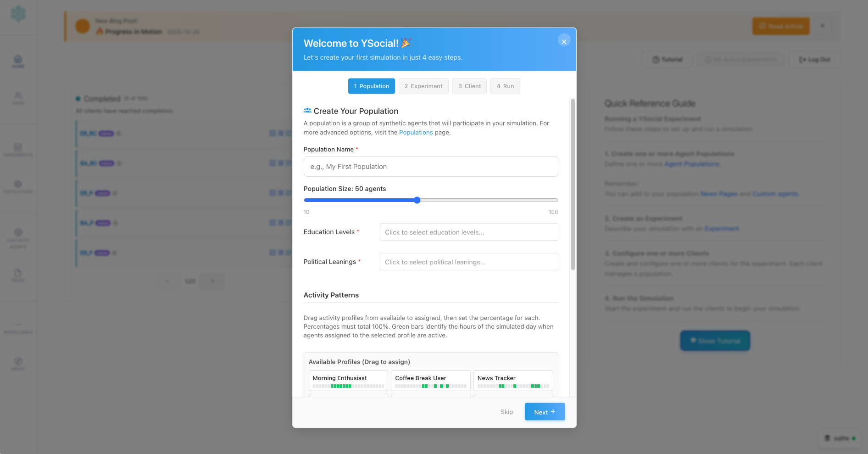Open the Users section in the sidebar

(18, 99)
